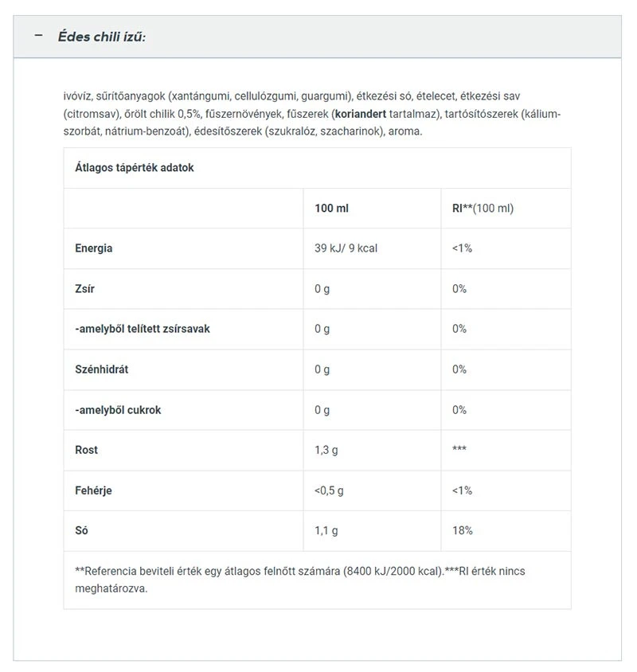Click the "1,3 g" fibre value

(326, 450)
